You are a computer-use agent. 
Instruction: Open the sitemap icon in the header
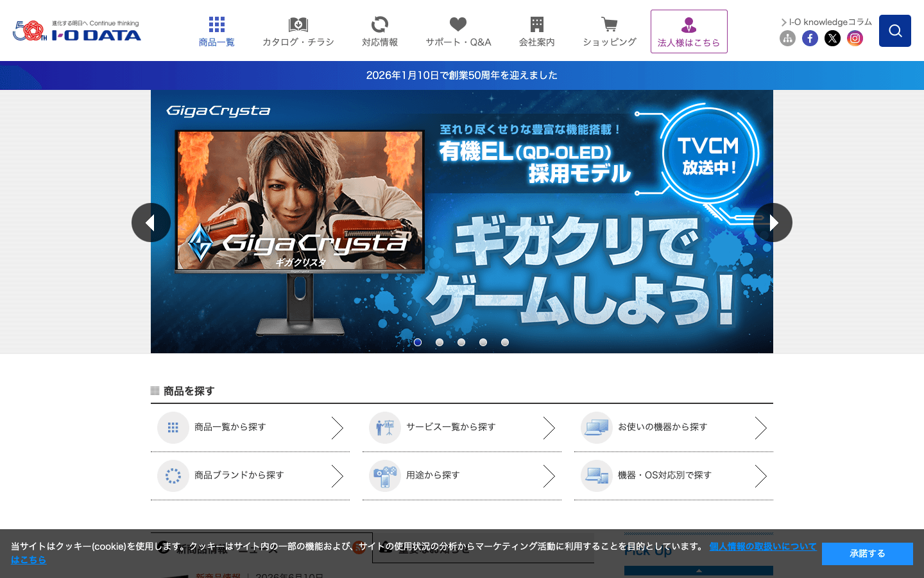click(787, 39)
